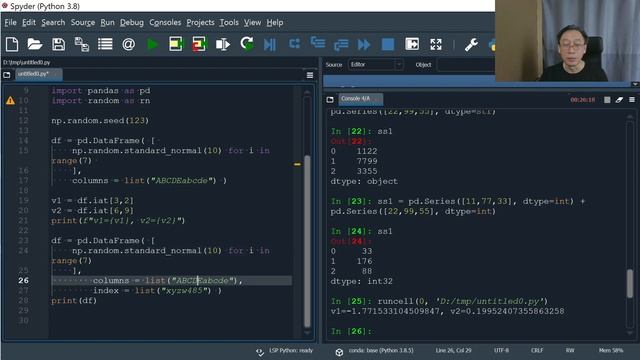Save the current file
This screenshot has height=360, width=640.
(x=58, y=44)
